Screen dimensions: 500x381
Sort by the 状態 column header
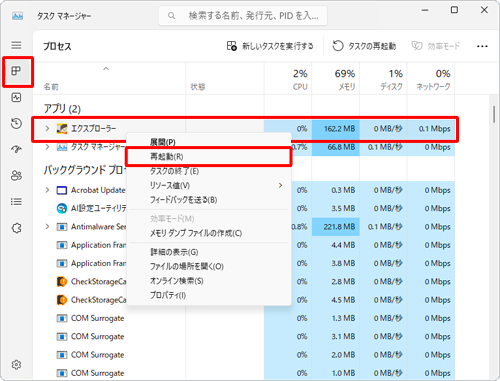[x=225, y=79]
